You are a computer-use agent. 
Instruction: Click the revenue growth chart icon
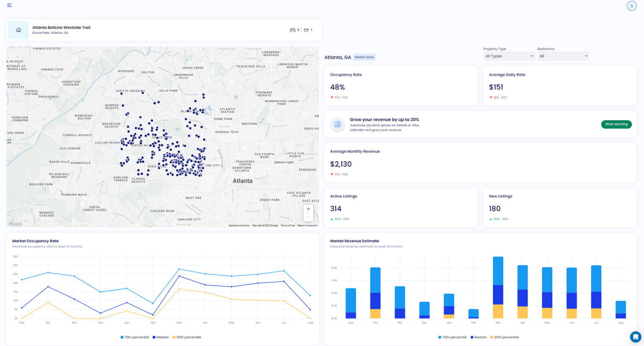[338, 124]
